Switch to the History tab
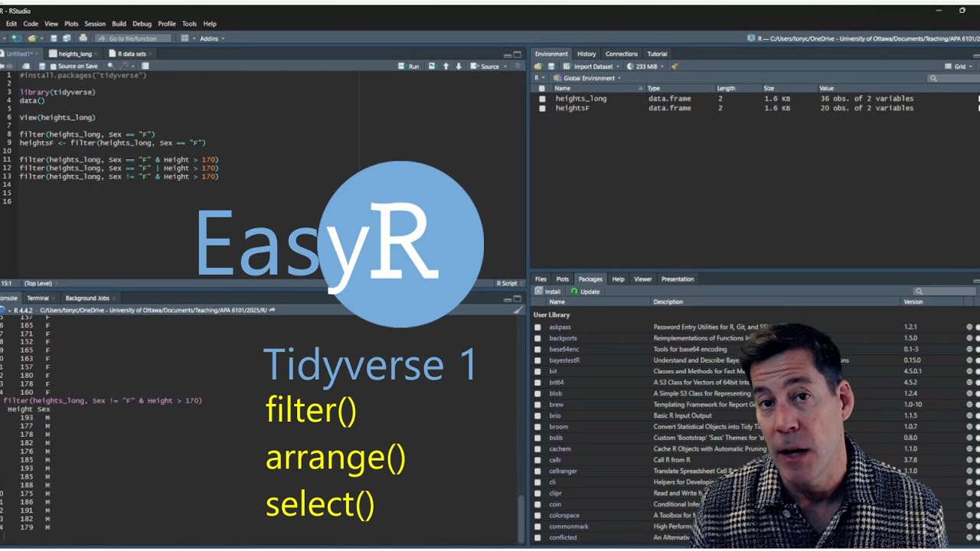The width and height of the screenshot is (980, 551). (x=586, y=54)
